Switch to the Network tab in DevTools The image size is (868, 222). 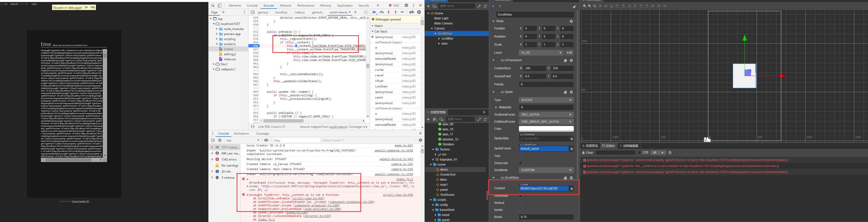[285, 5]
